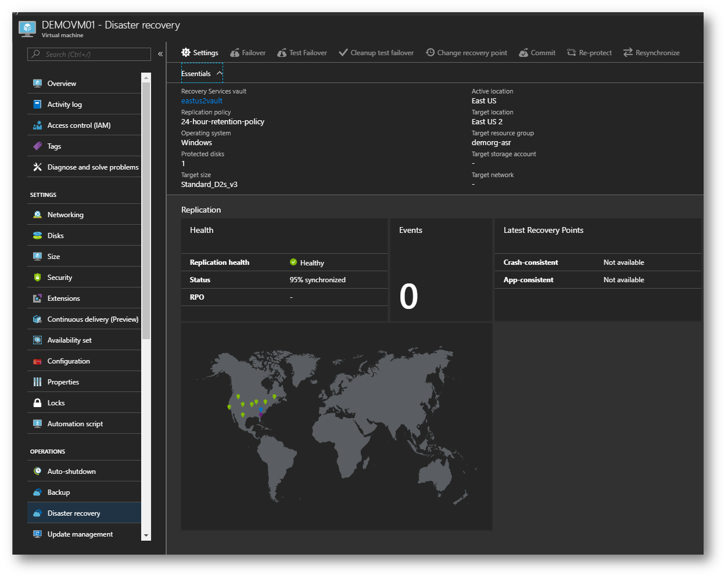Image resolution: width=728 pixels, height=579 pixels.
Task: Click the sidebar scrollbar up arrow
Action: (146, 78)
